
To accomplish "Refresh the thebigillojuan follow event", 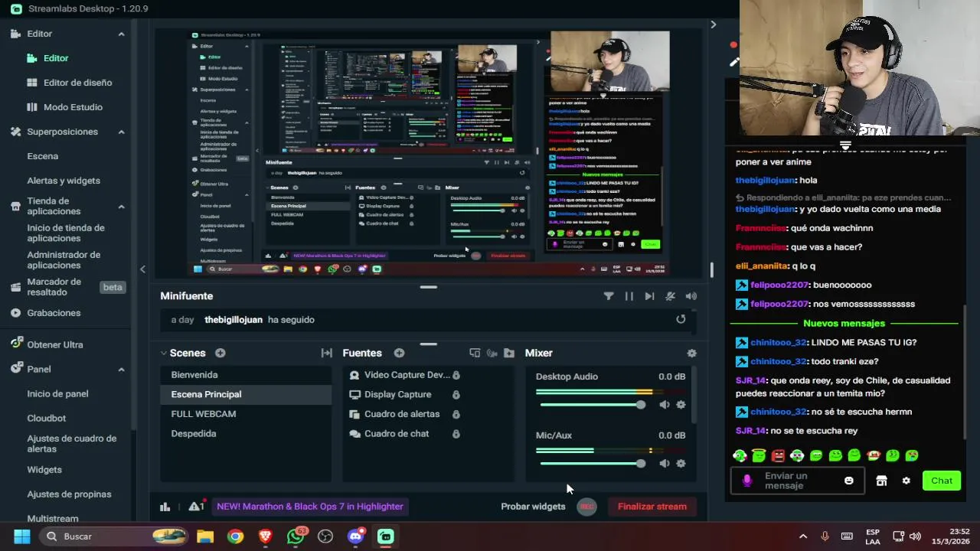I will click(681, 319).
